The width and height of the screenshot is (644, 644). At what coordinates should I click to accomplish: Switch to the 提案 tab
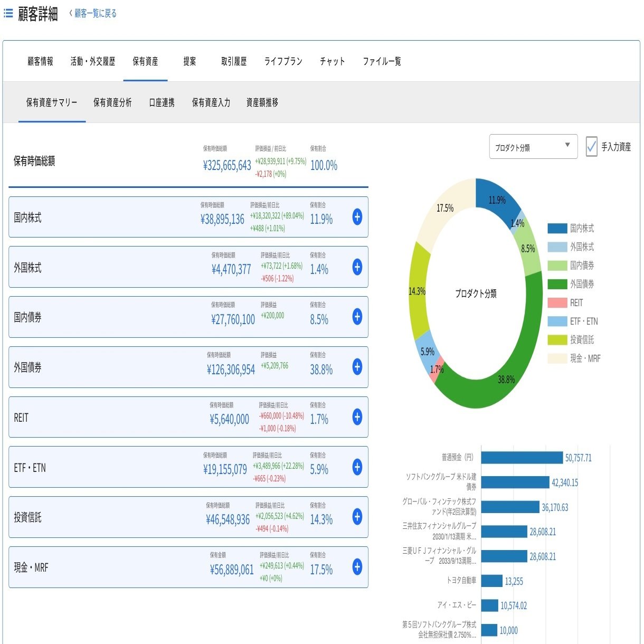pyautogui.click(x=190, y=61)
